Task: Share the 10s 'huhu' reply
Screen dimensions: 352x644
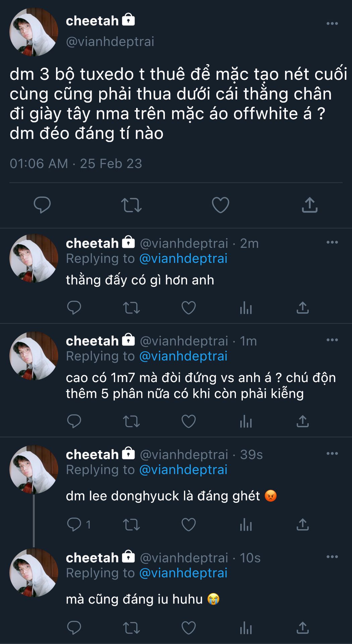Action: point(302,628)
